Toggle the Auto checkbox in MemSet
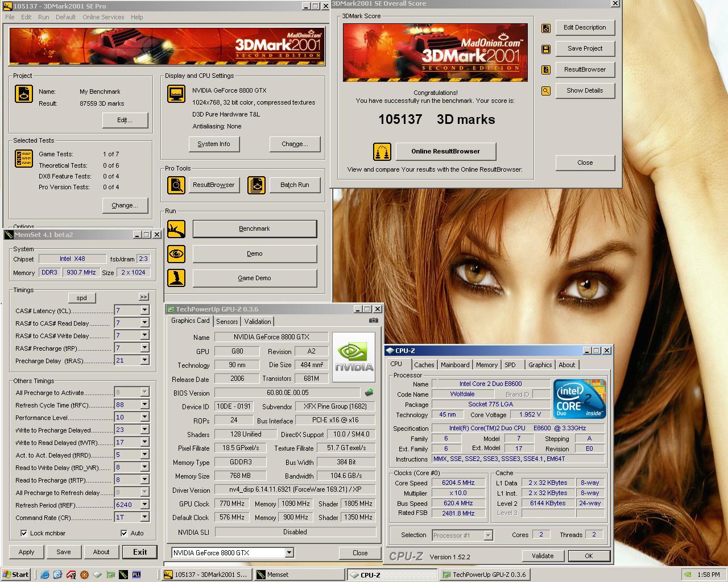This screenshot has height=582, width=728. [x=124, y=533]
